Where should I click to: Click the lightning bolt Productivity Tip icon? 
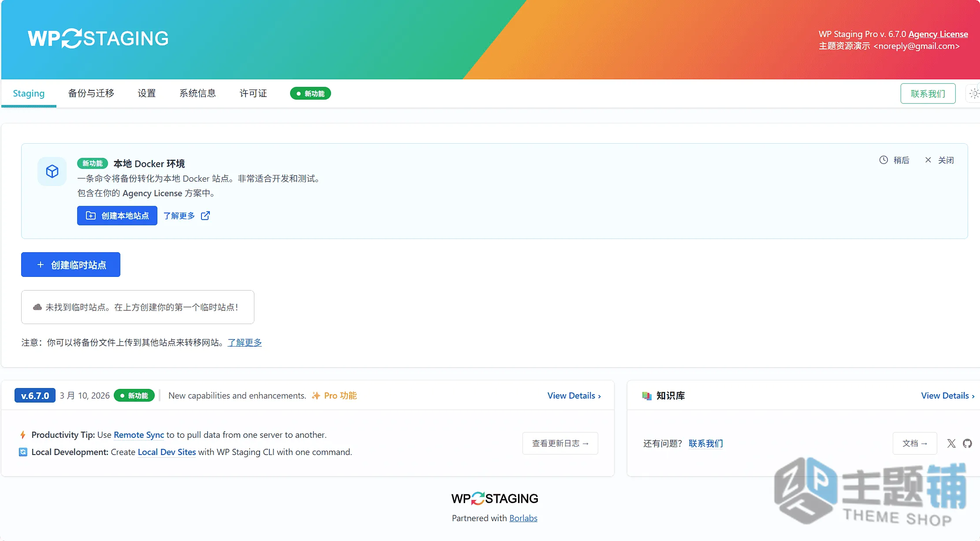[x=23, y=435]
